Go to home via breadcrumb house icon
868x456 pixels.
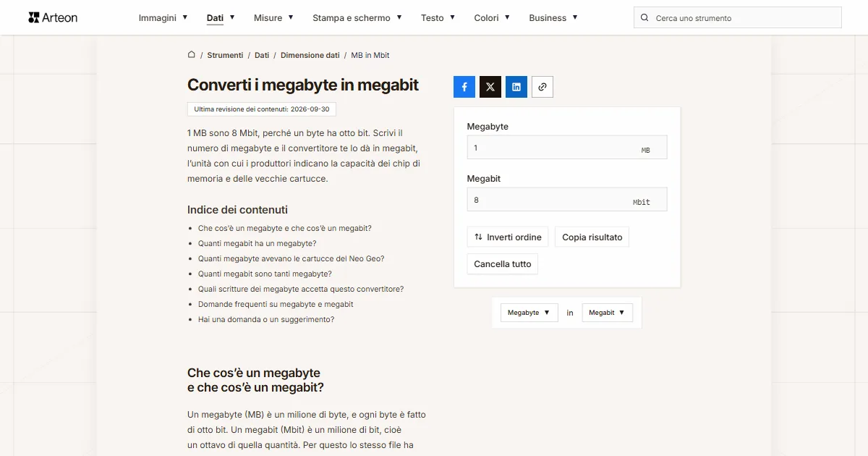[x=192, y=54]
